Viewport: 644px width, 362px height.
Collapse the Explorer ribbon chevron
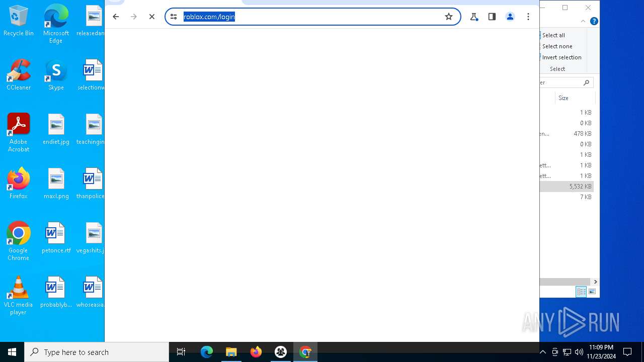583,21
